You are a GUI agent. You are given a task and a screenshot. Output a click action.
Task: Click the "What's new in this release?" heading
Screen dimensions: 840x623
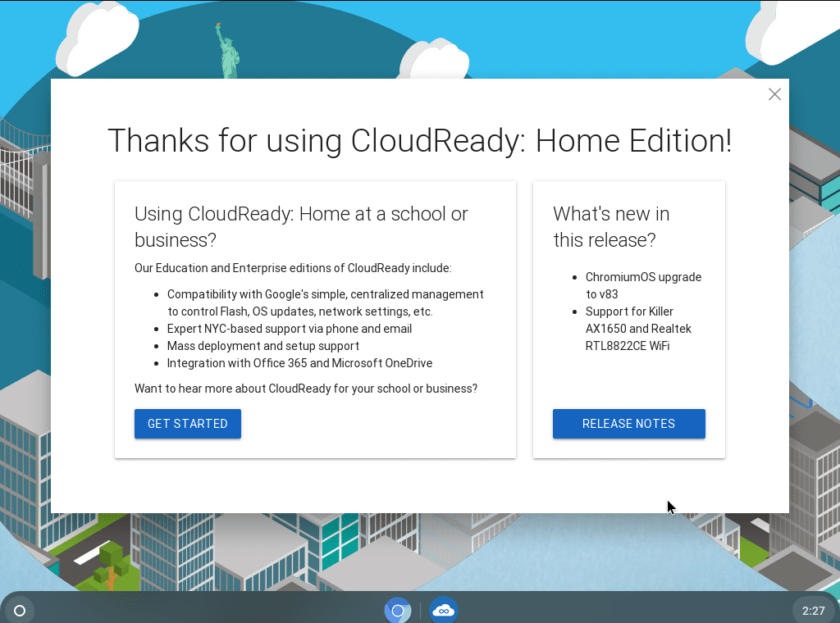coord(611,227)
